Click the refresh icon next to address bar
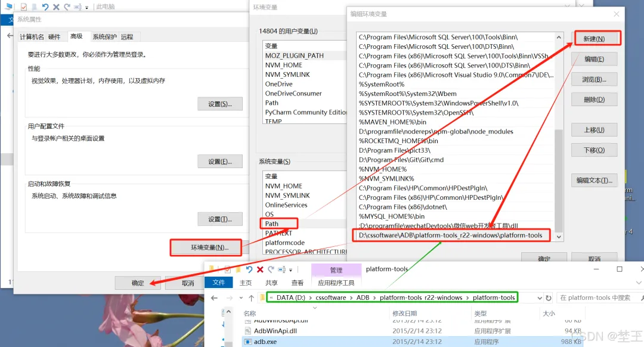This screenshot has height=347, width=644. click(549, 298)
